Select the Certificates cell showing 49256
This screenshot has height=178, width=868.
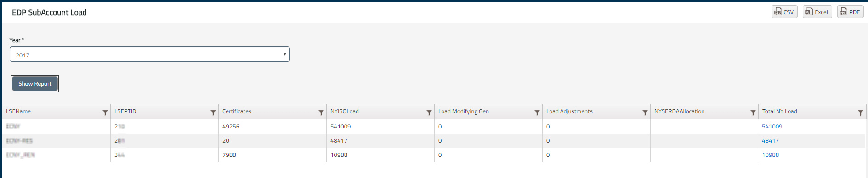click(x=272, y=127)
